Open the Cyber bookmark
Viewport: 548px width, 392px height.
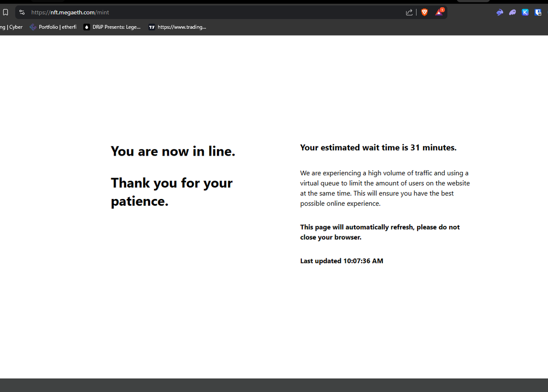point(11,27)
